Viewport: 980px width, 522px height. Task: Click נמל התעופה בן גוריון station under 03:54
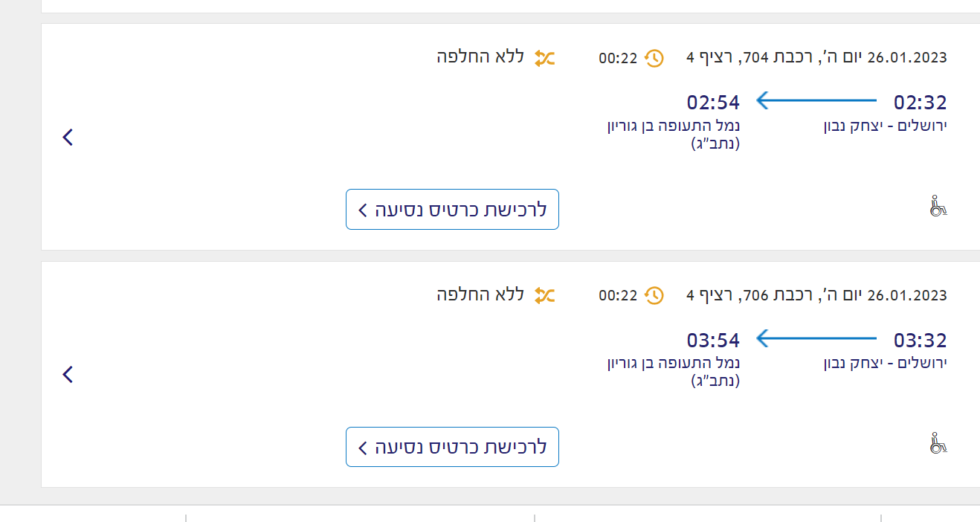(x=674, y=364)
